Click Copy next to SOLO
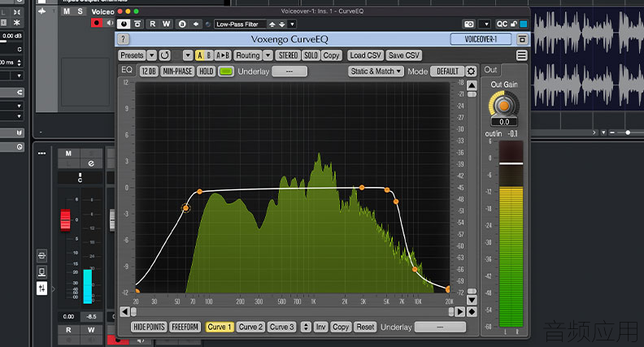The width and height of the screenshot is (644, 347). click(331, 55)
